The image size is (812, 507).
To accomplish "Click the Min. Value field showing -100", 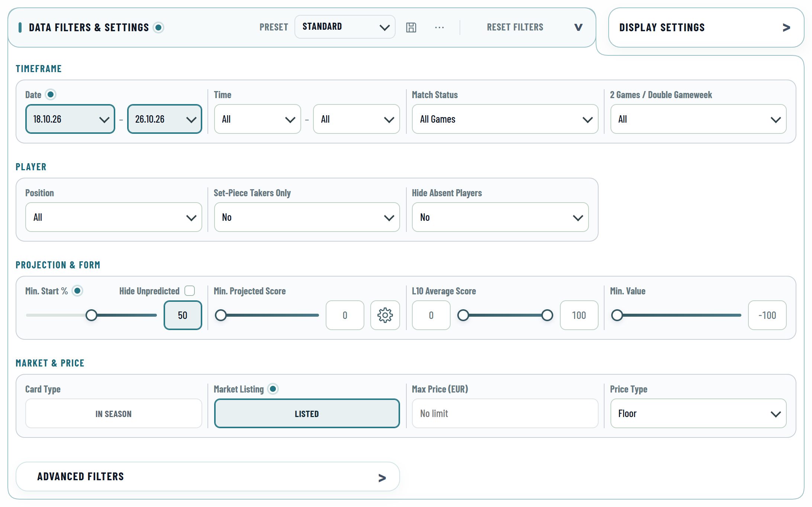I will (767, 315).
